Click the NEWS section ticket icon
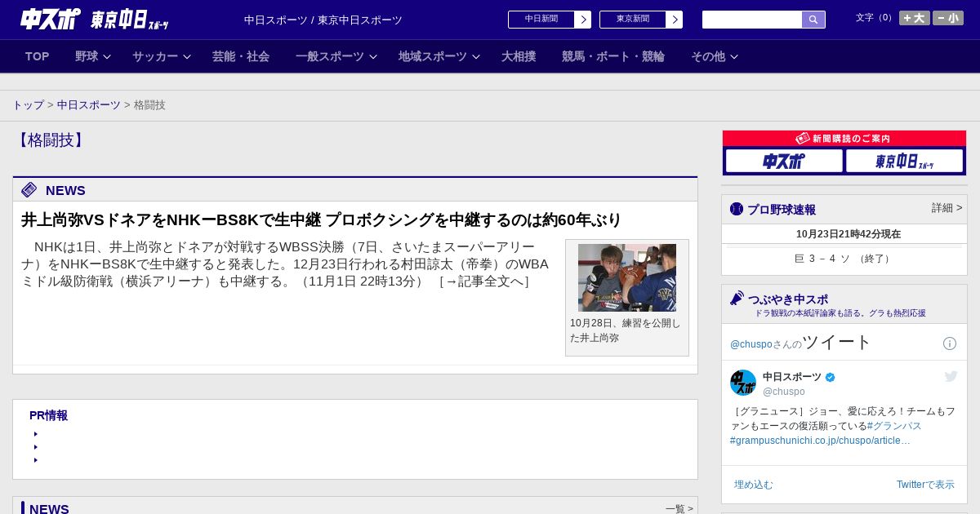Viewport: 980px width, 514px height. coord(29,190)
